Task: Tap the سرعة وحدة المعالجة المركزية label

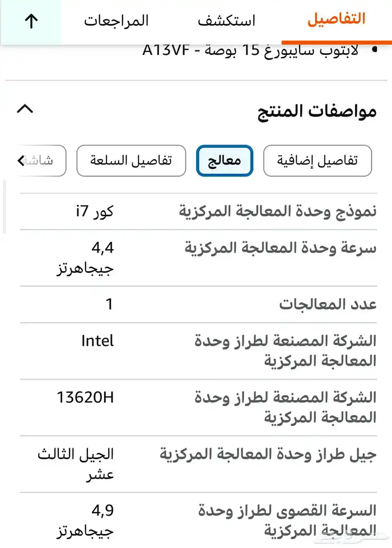Action: (x=281, y=248)
